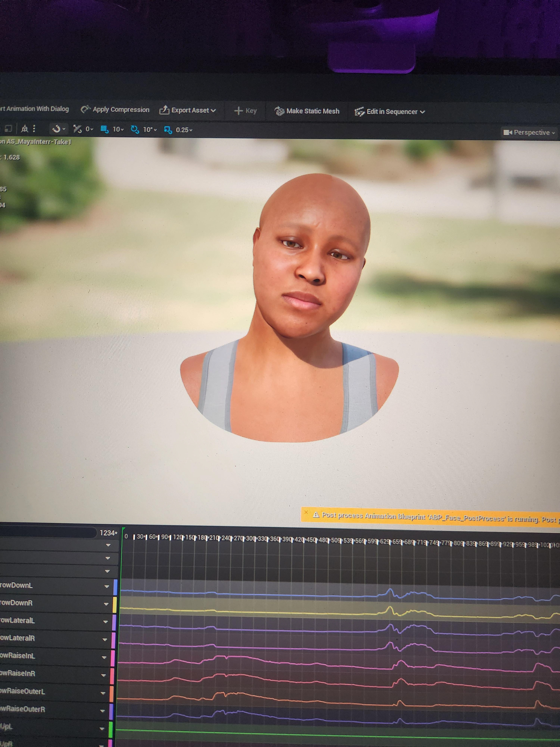Open the Edit in Sequencer menu
The width and height of the screenshot is (560, 747).
point(390,112)
